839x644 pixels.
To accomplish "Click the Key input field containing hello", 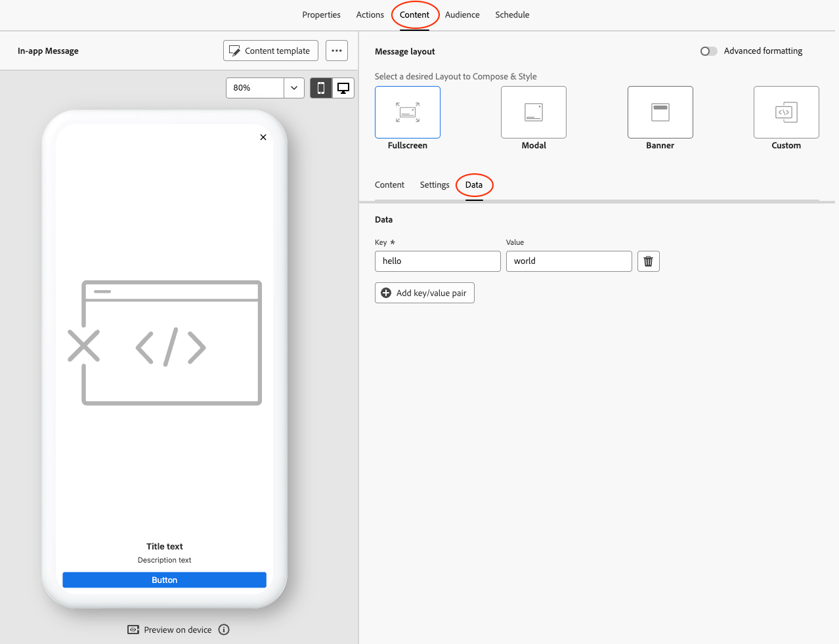I will click(437, 261).
